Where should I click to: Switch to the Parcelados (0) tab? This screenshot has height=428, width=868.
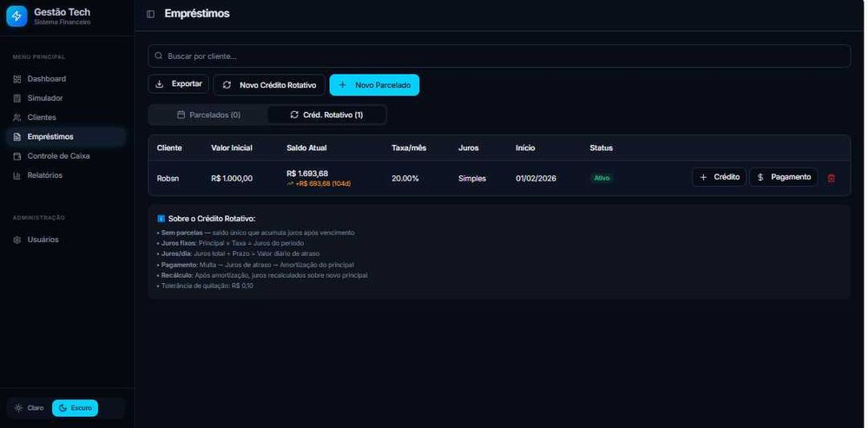point(208,115)
